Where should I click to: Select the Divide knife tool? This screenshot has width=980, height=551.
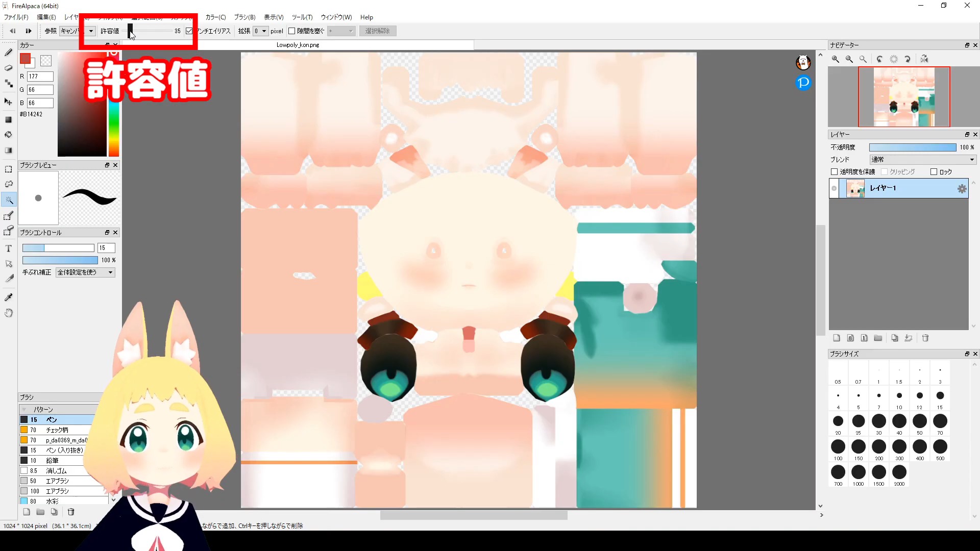[9, 279]
